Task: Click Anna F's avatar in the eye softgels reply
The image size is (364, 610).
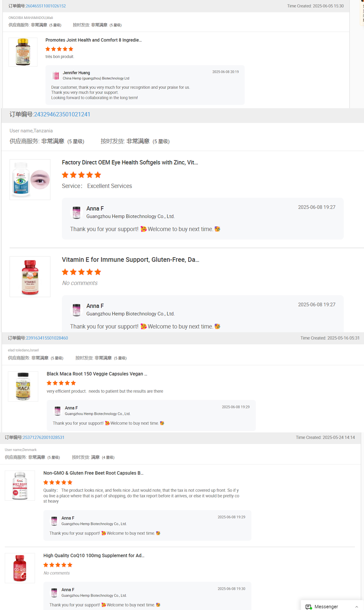Action: tap(76, 212)
